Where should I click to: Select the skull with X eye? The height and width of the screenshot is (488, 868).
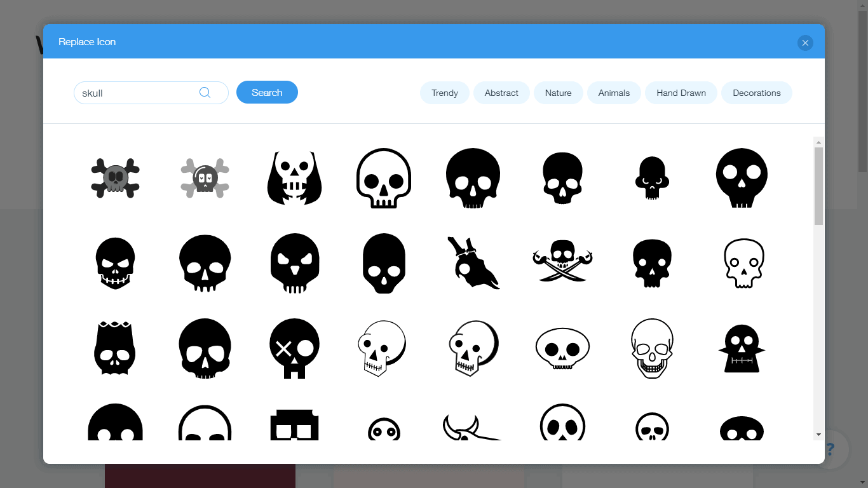pos(294,348)
